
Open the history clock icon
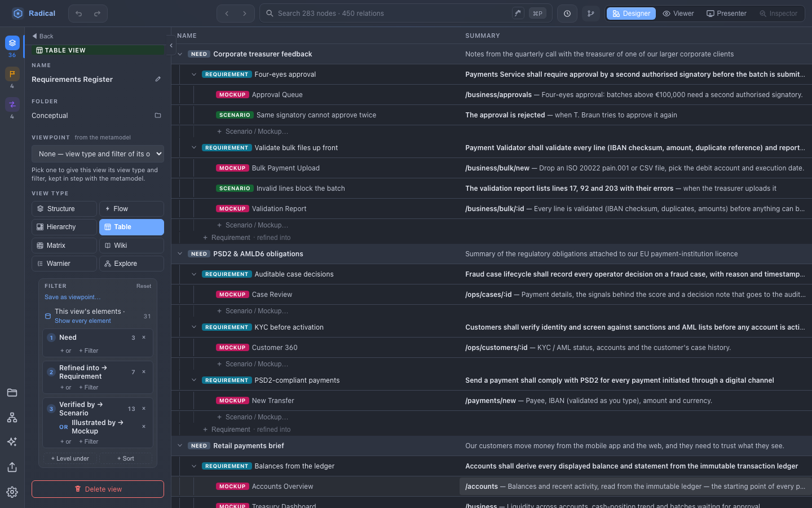pos(567,14)
